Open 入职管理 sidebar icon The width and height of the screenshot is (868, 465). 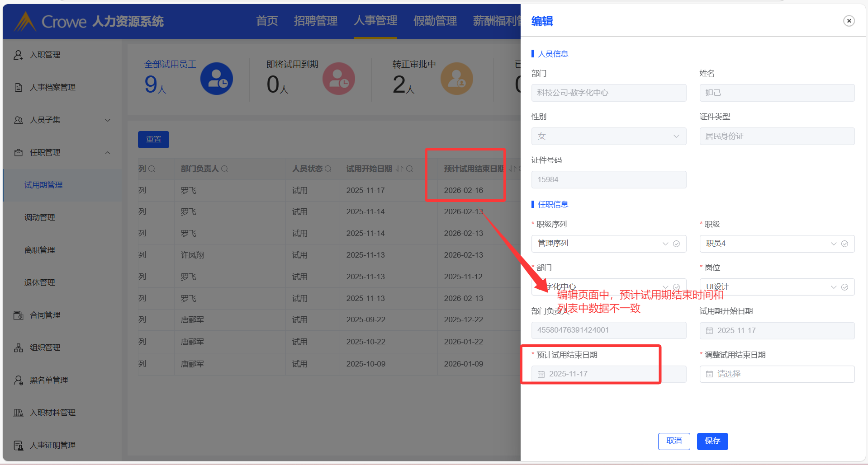coord(18,55)
